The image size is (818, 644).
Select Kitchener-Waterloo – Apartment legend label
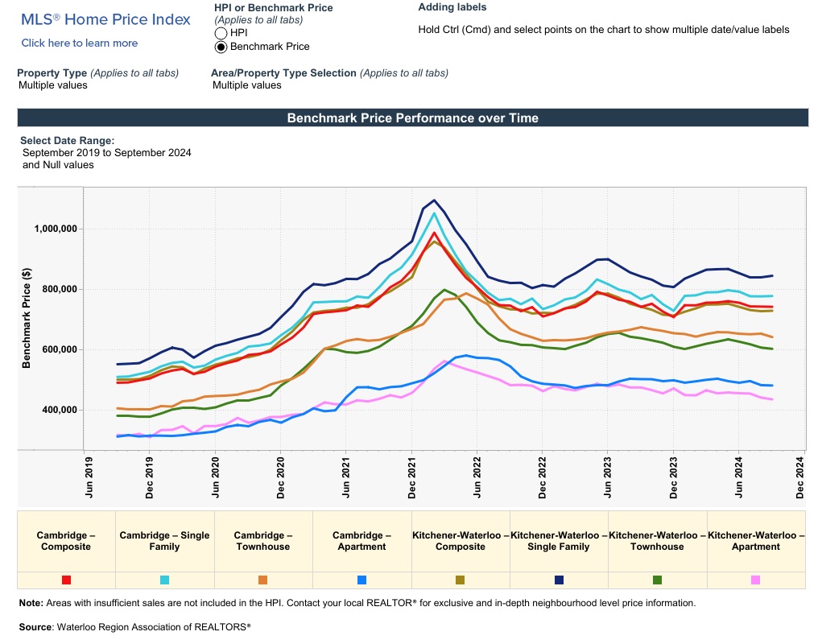[755, 541]
